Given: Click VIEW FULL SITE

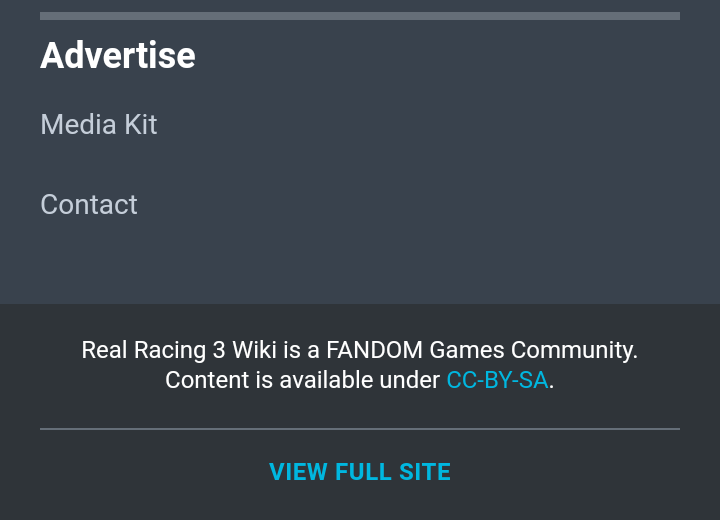Looking at the screenshot, I should pyautogui.click(x=360, y=472).
